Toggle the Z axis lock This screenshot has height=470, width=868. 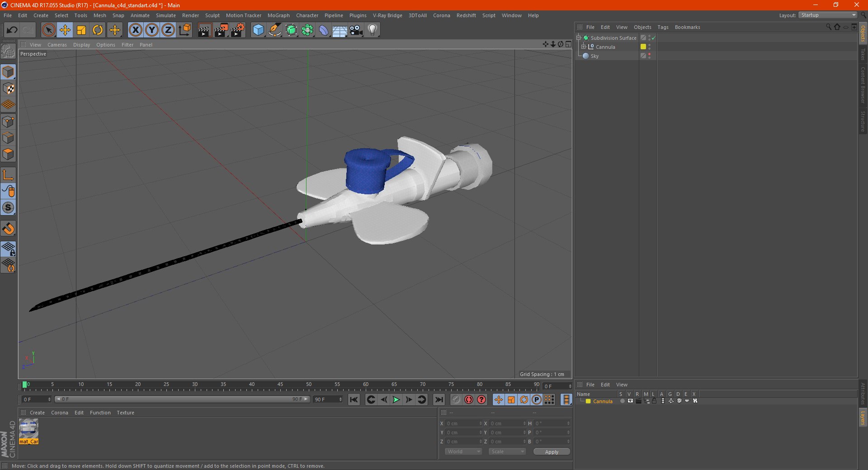coord(168,30)
